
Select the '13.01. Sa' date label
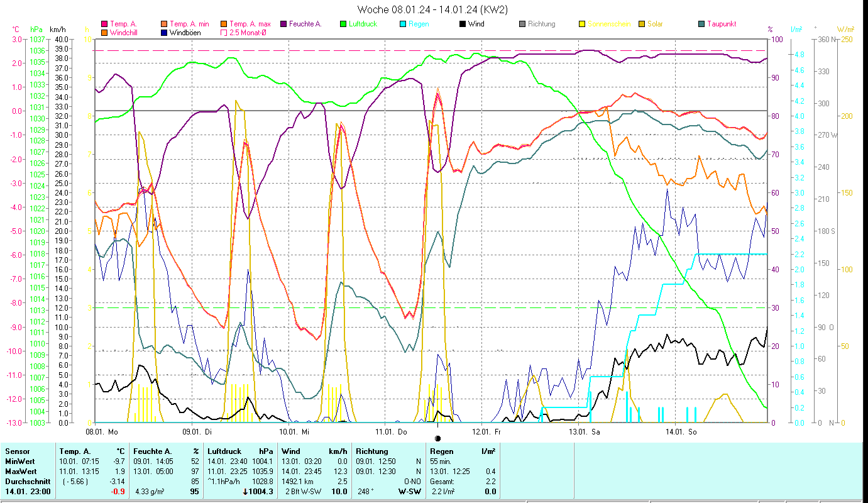tap(585, 431)
